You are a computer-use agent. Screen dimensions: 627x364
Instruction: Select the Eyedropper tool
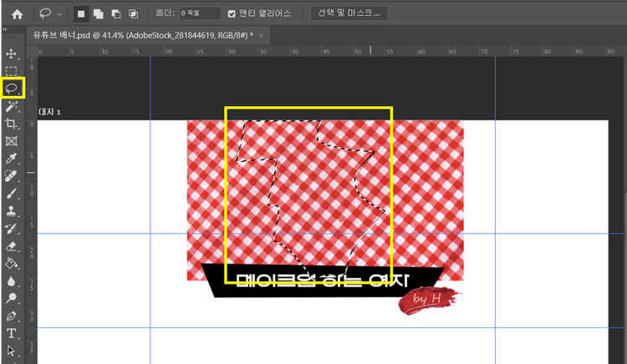11,159
